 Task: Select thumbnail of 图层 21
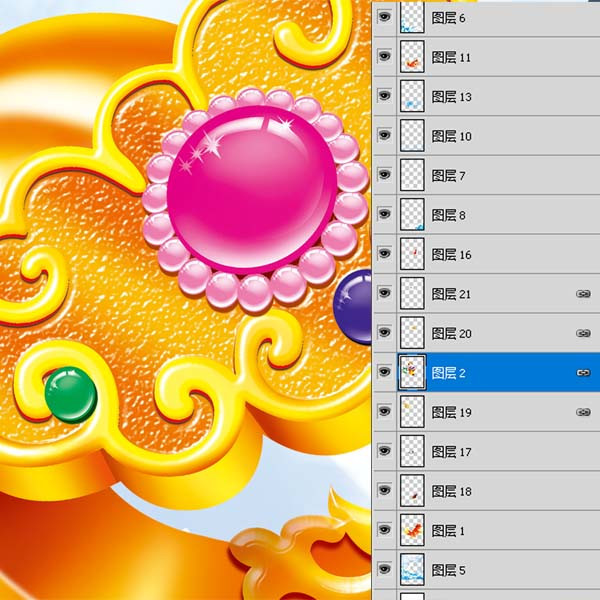pyautogui.click(x=412, y=293)
